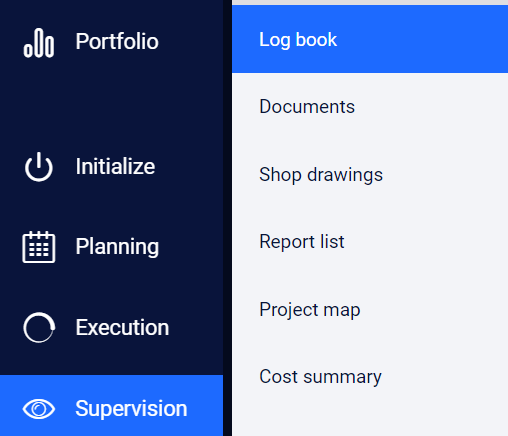508x436 pixels.
Task: Click the Execution progress circle icon
Action: tap(39, 327)
